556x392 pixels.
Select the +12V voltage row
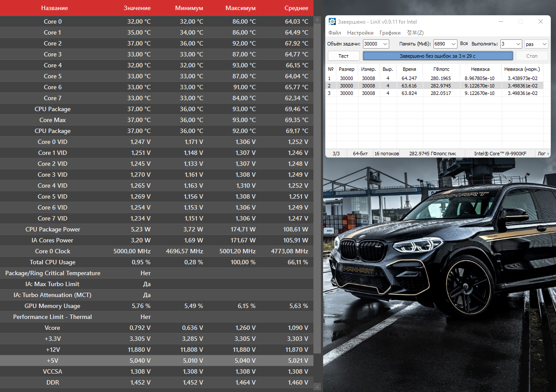click(157, 350)
